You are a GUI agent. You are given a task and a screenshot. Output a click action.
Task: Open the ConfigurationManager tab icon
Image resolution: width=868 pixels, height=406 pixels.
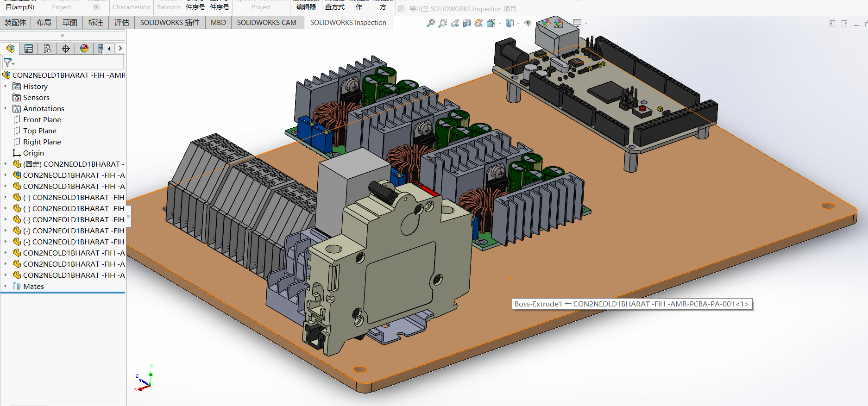(47, 49)
